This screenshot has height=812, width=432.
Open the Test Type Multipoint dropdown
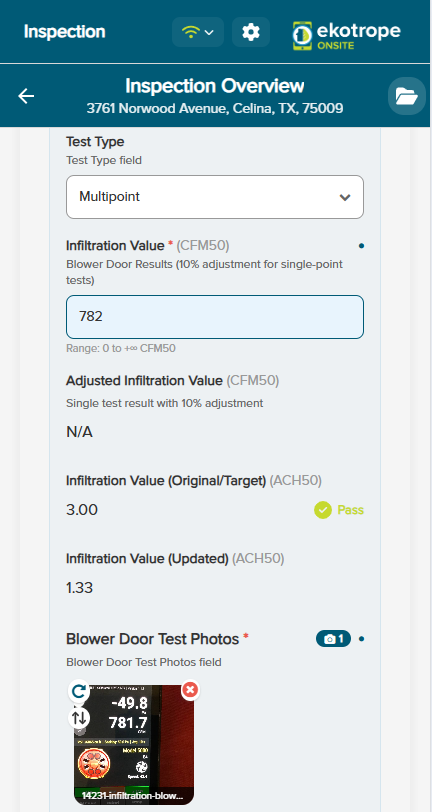[x=215, y=197]
